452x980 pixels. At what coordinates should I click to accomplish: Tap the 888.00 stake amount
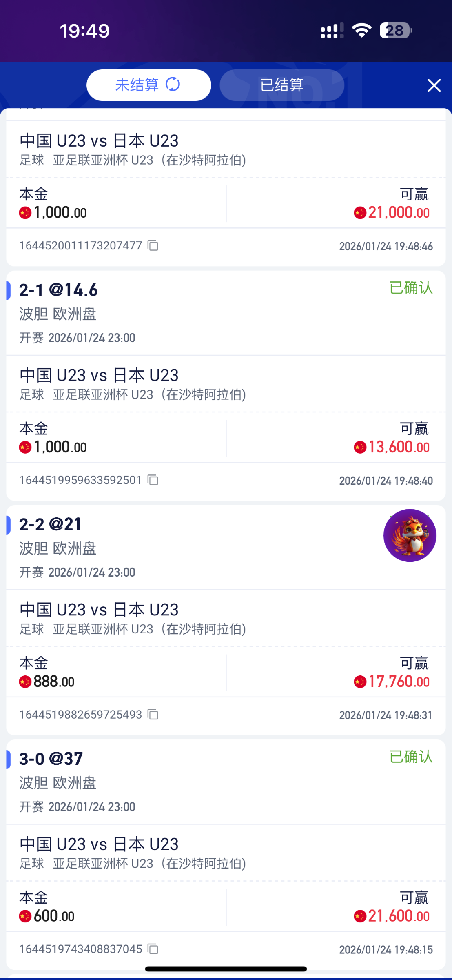(x=53, y=682)
